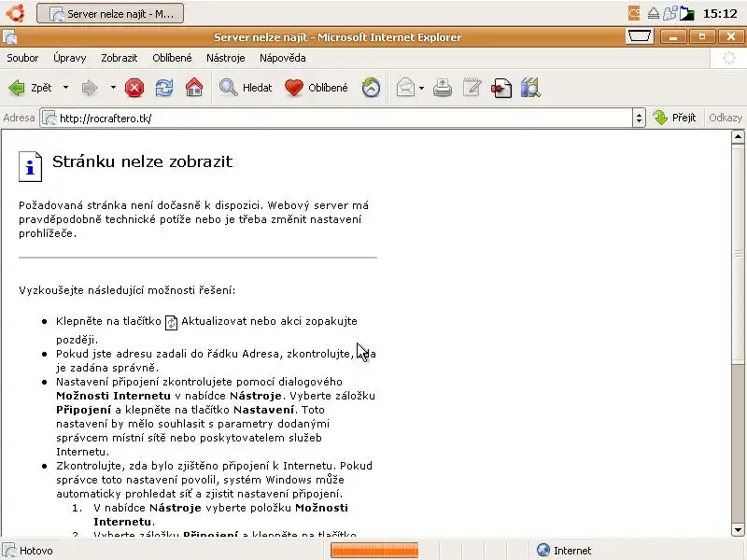Select the Server nelze najít taskbar button

tap(110, 13)
